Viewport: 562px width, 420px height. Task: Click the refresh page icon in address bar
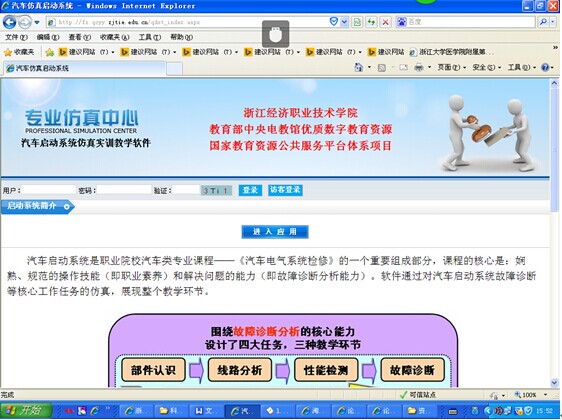[371, 22]
